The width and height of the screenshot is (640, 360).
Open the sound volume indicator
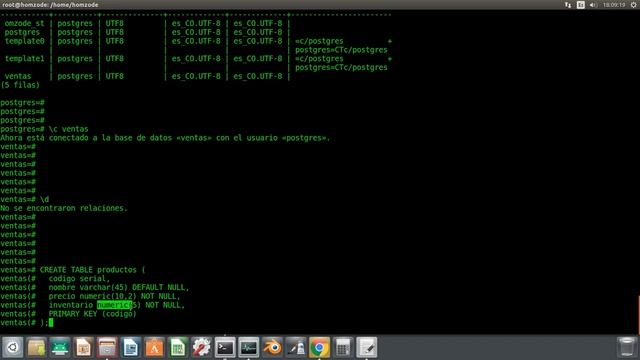593,5
